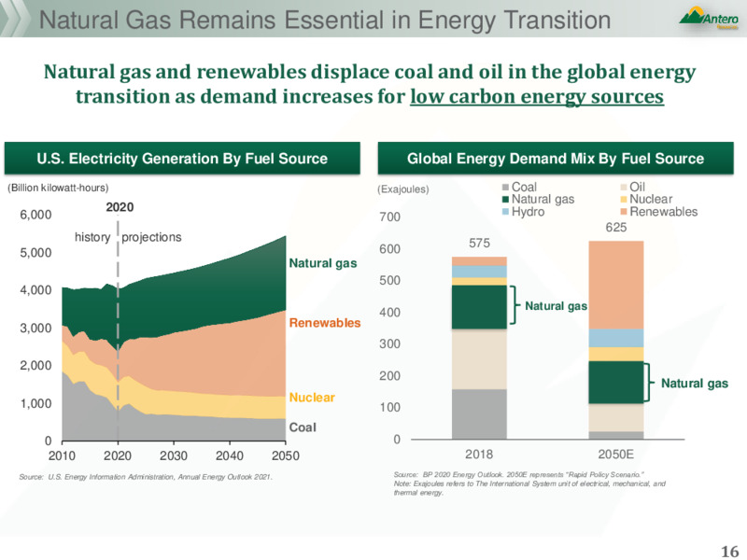
Task: Click the slide title 'Natural Gas Remains Essential in Energy Transition'
Action: tap(325, 20)
